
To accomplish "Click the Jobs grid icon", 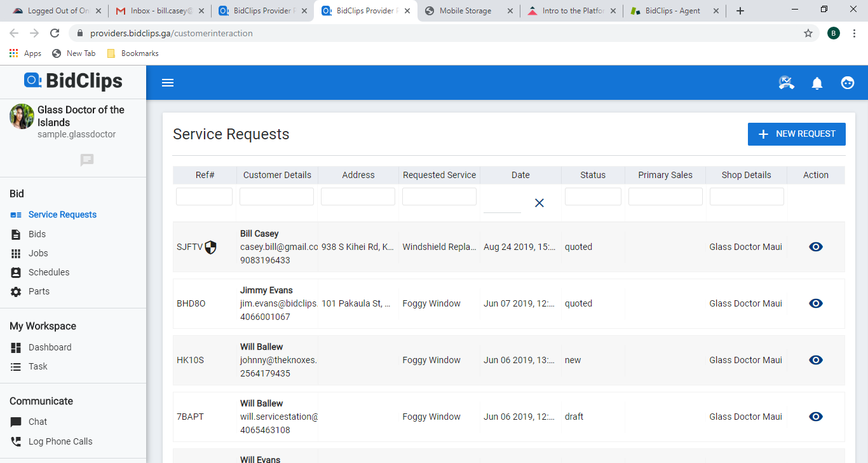I will pyautogui.click(x=16, y=254).
